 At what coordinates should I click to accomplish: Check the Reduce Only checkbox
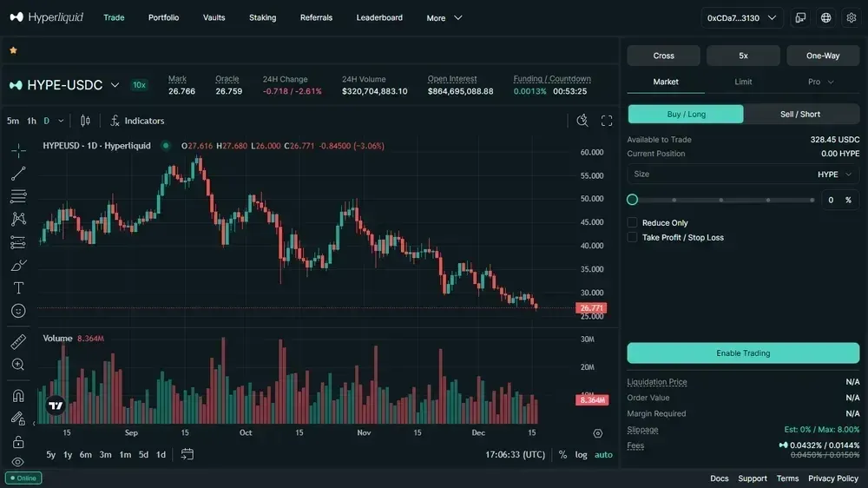tap(632, 222)
